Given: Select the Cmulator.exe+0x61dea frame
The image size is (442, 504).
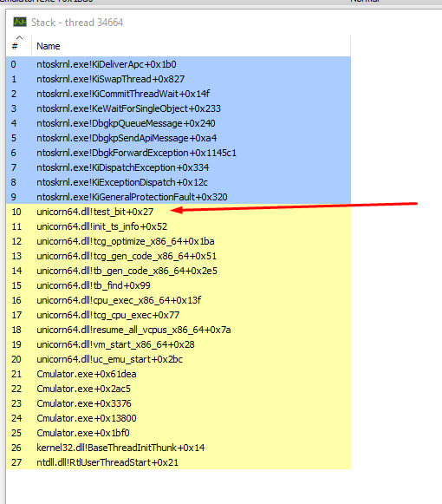Looking at the screenshot, I should coord(179,374).
